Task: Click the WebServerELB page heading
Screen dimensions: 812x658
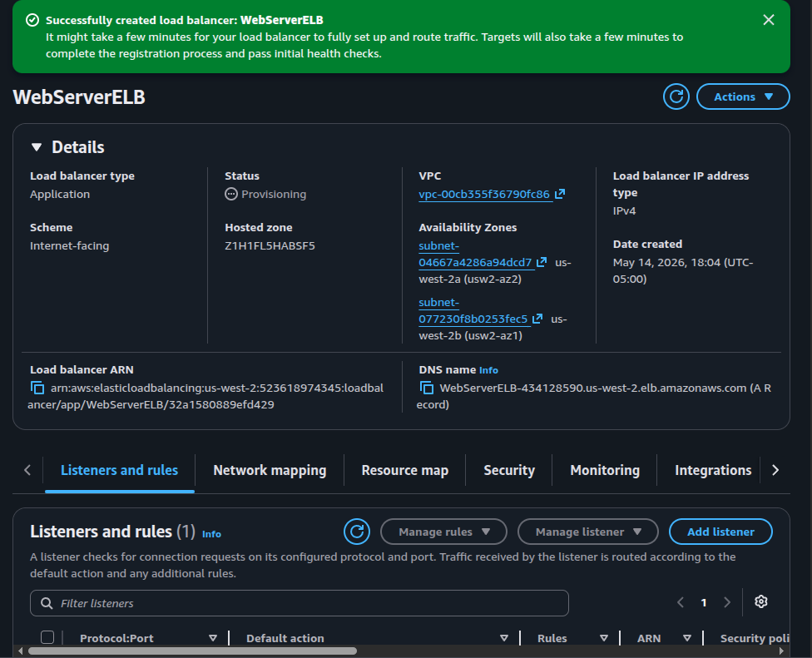Action: (x=79, y=97)
